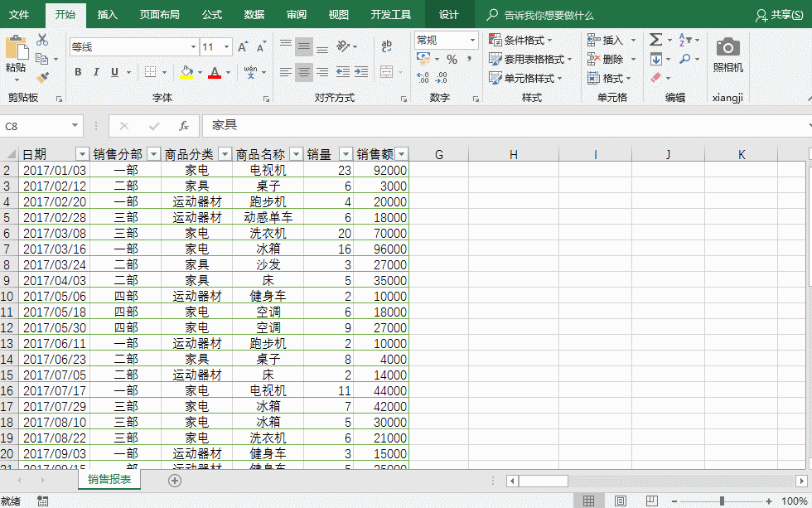This screenshot has width=812, height=508.
Task: Set vertical middle alignment
Action: (x=304, y=47)
